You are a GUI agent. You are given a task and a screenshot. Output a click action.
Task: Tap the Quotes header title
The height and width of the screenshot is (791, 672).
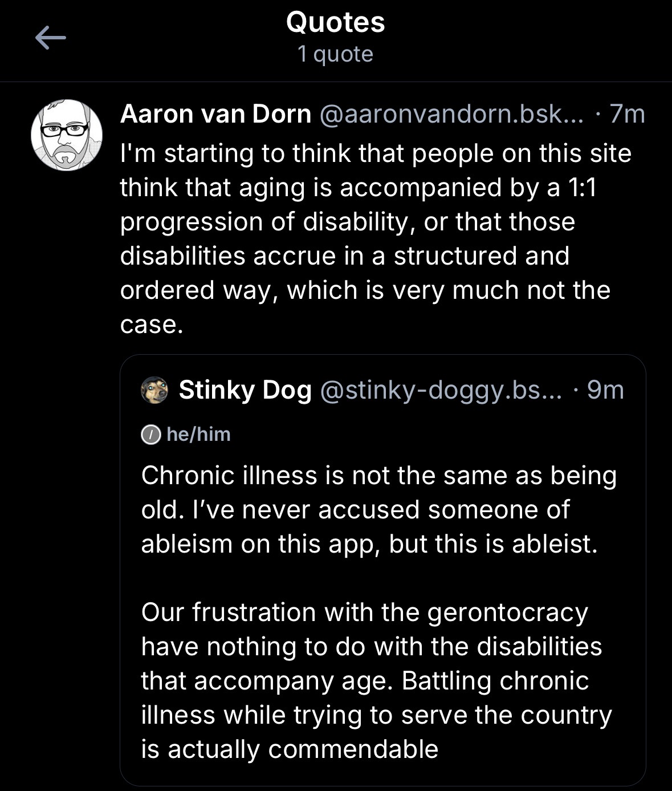coord(335,23)
